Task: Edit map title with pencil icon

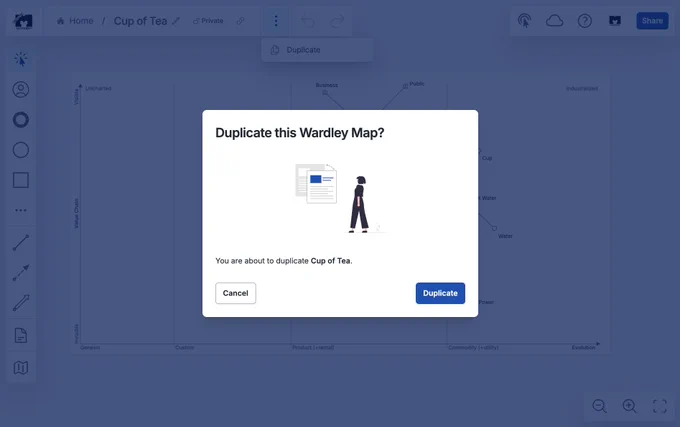Action: coord(176,21)
